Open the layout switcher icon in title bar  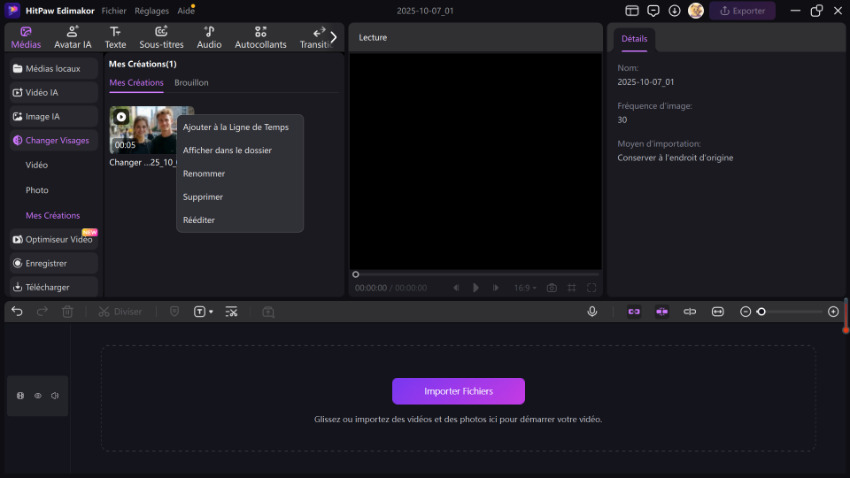(x=632, y=11)
